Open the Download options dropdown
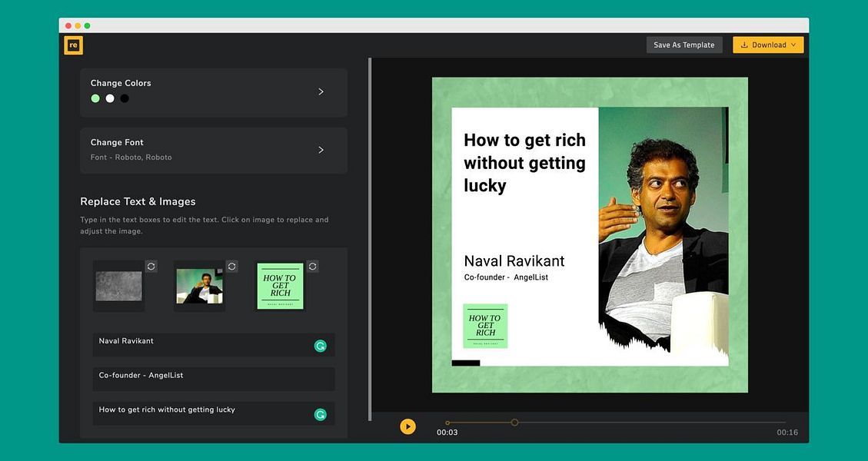Viewport: 868px width, 461px height. pos(793,45)
